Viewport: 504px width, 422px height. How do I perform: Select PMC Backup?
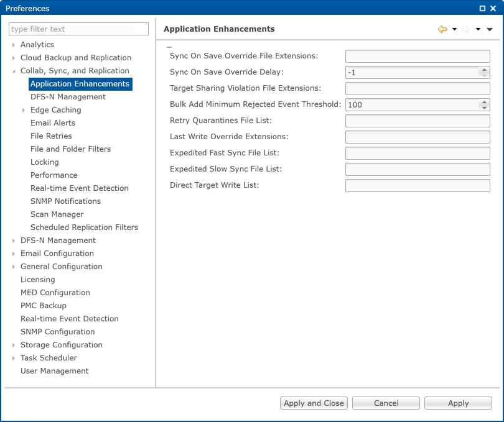[44, 306]
